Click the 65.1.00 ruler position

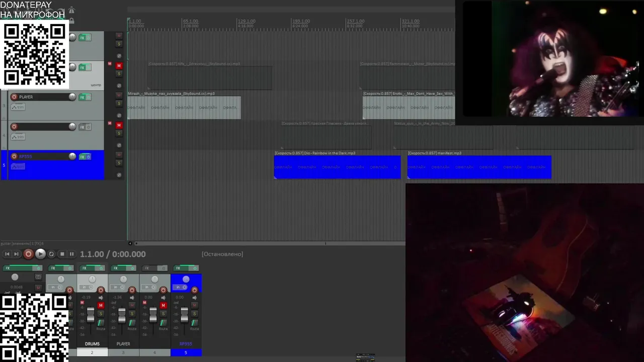tap(190, 22)
